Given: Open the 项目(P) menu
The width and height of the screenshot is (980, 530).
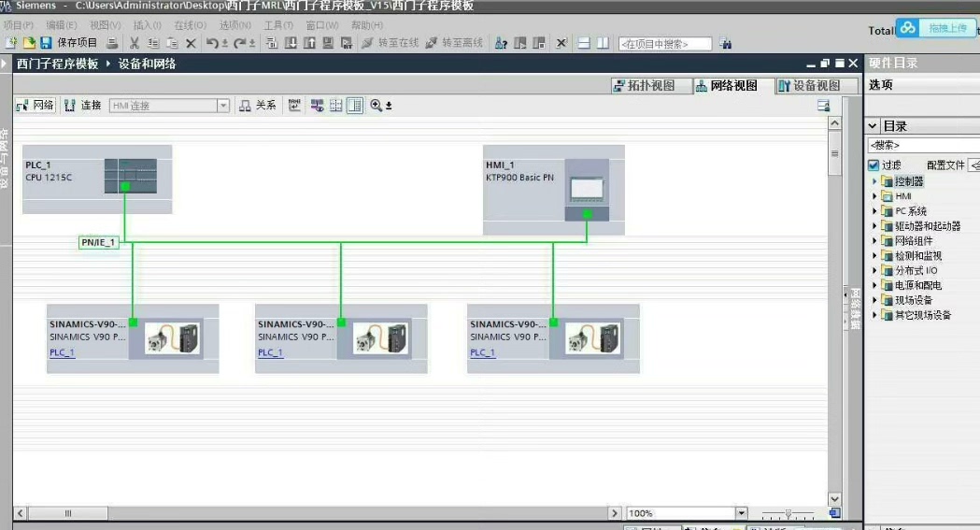Looking at the screenshot, I should click(x=18, y=25).
